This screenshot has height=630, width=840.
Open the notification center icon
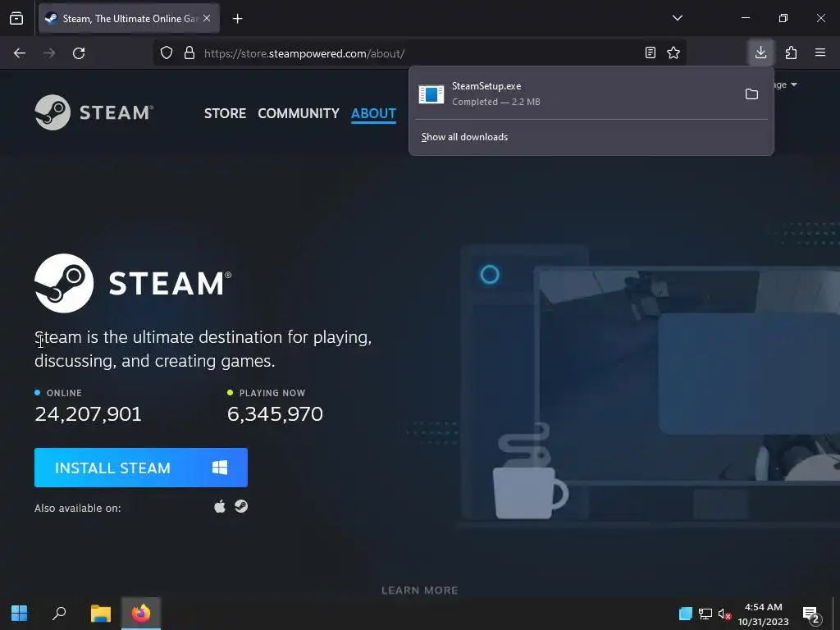[x=811, y=614]
